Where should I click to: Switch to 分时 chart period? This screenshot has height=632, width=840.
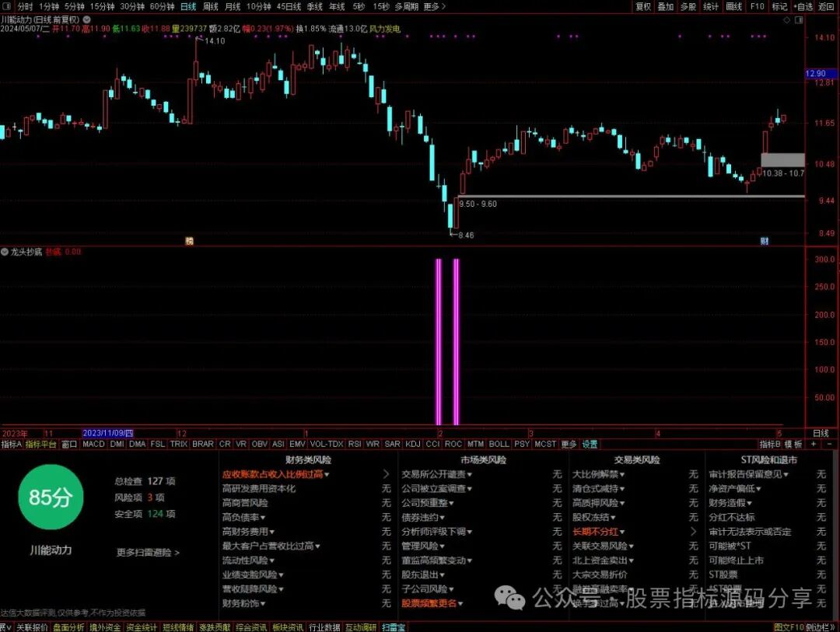coord(25,6)
